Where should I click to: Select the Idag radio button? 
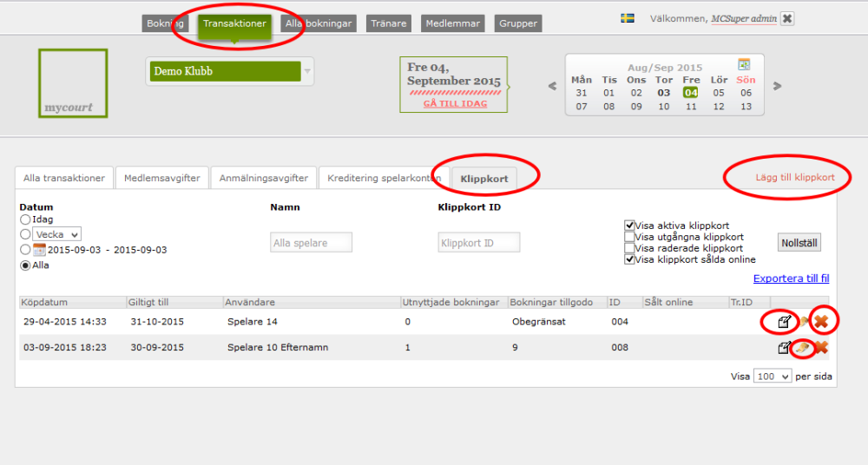click(x=25, y=219)
